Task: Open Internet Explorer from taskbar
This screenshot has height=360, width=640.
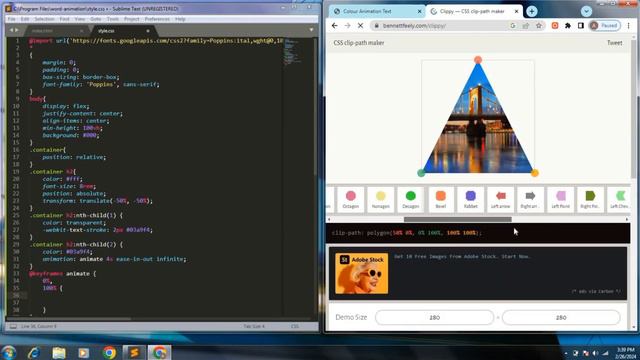Action: point(34,352)
